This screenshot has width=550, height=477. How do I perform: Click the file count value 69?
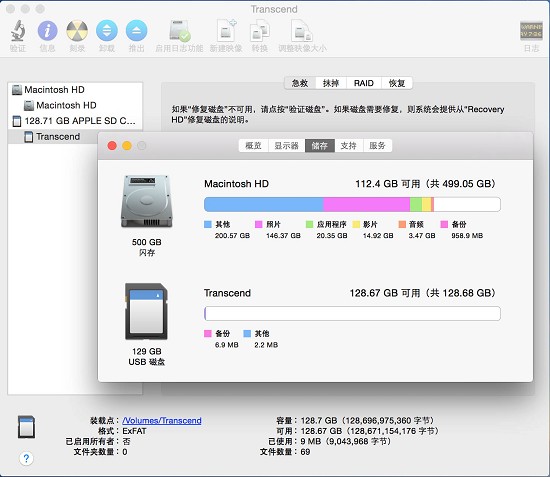[x=305, y=452]
